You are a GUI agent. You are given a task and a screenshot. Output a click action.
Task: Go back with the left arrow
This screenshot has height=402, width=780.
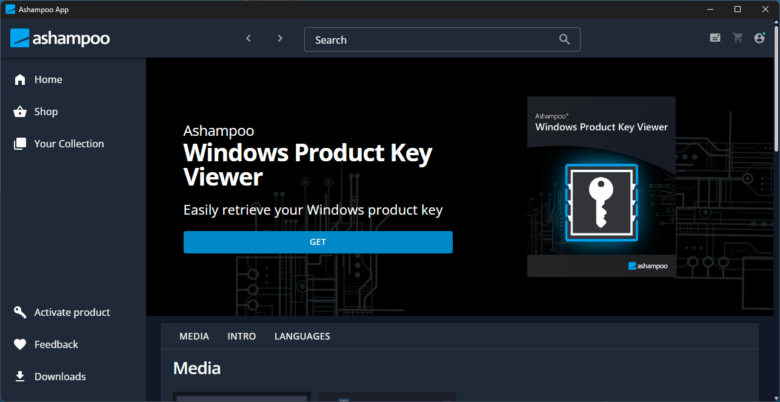[249, 38]
